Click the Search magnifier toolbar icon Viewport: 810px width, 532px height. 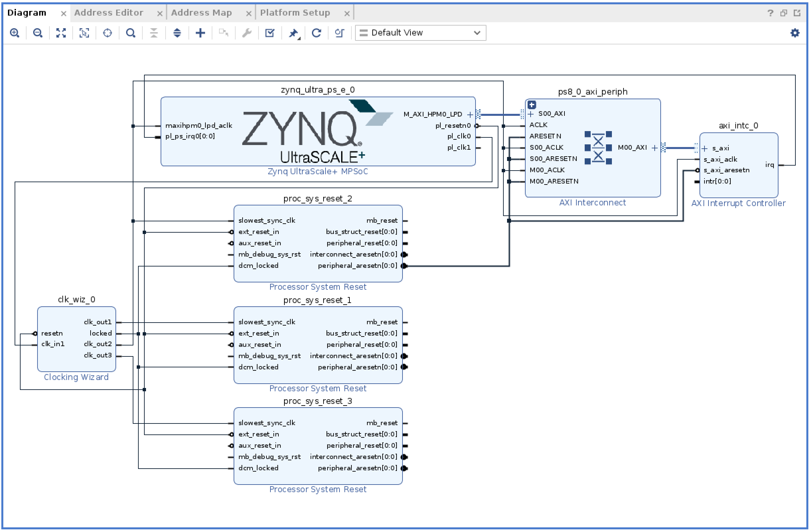[131, 33]
